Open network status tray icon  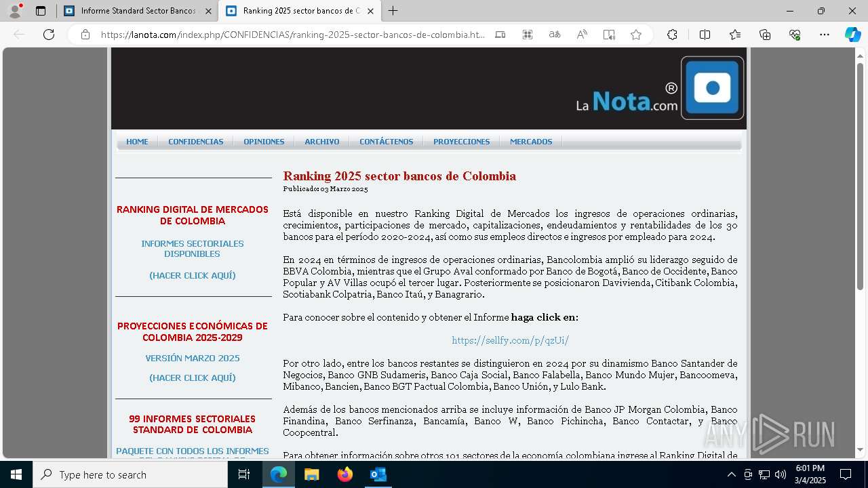coord(764,474)
